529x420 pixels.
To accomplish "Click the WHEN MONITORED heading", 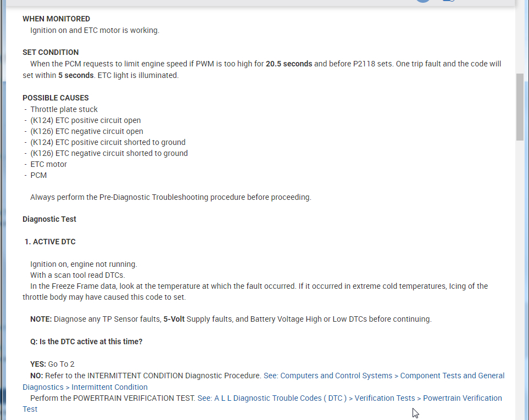I will 56,19.
